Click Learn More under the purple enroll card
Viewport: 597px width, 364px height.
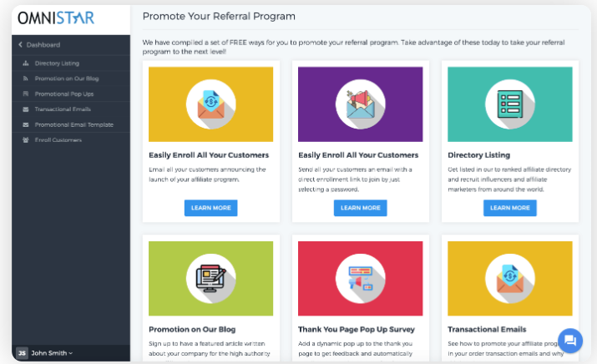pos(360,208)
